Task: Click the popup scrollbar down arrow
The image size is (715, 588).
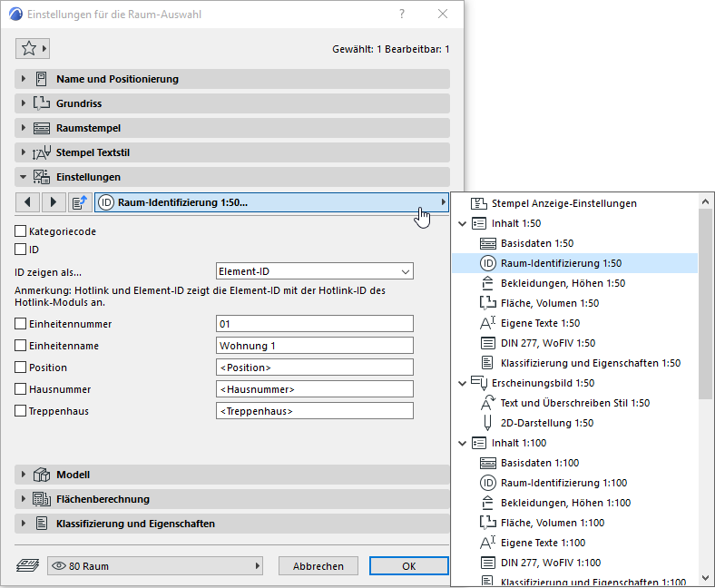Action: pyautogui.click(x=705, y=577)
